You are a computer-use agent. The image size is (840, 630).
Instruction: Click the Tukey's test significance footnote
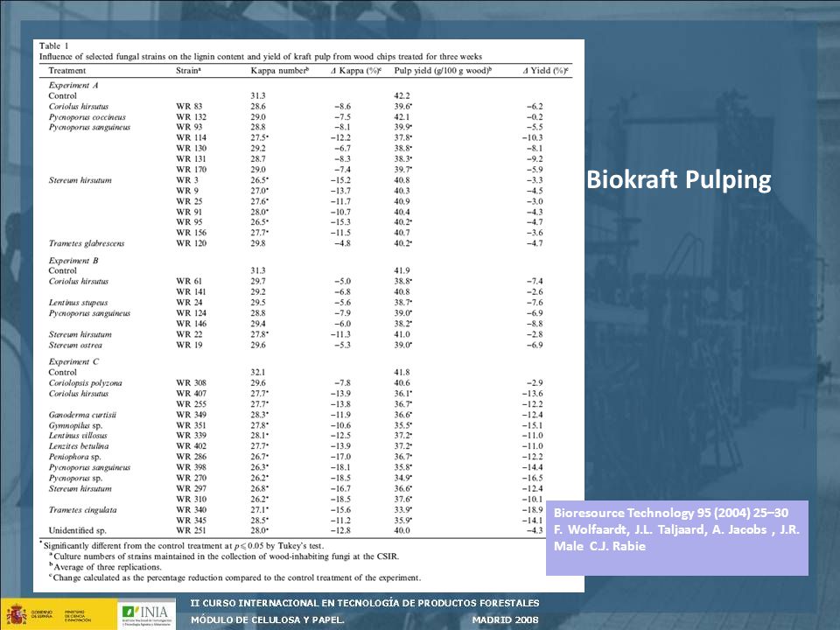pyautogui.click(x=182, y=546)
